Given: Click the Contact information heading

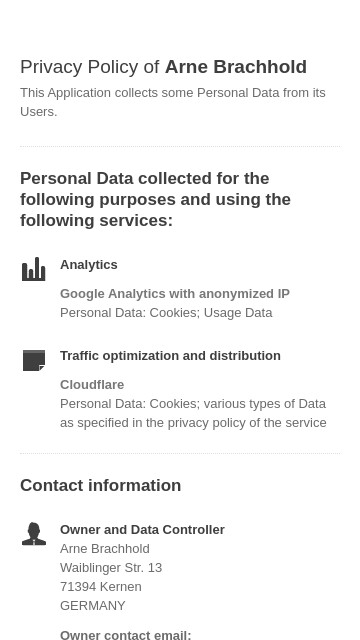Looking at the screenshot, I should coord(100,485).
